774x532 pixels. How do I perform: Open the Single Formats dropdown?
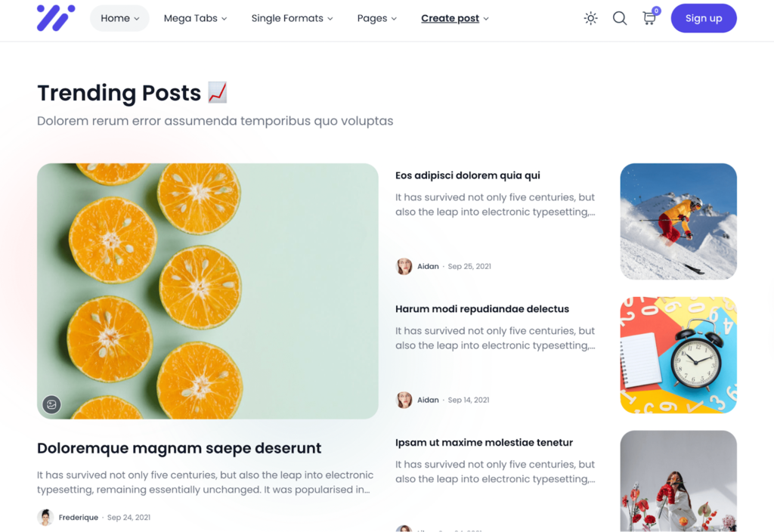pyautogui.click(x=293, y=18)
